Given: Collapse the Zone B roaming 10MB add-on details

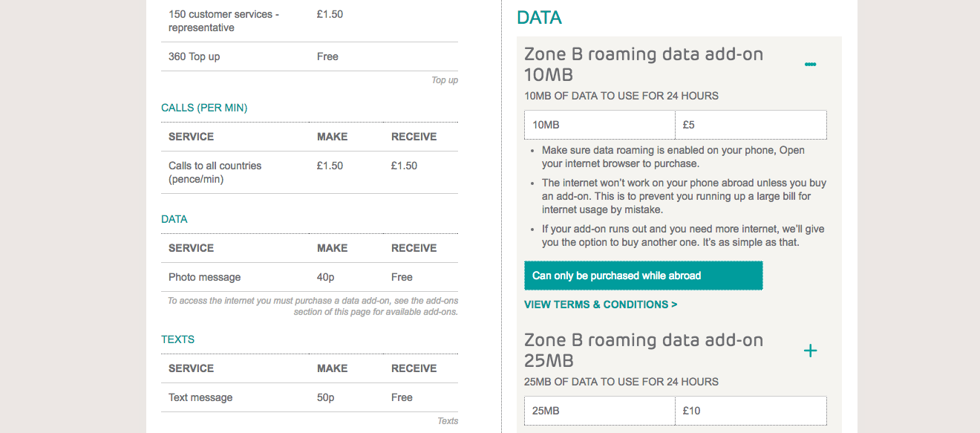Looking at the screenshot, I should (811, 64).
